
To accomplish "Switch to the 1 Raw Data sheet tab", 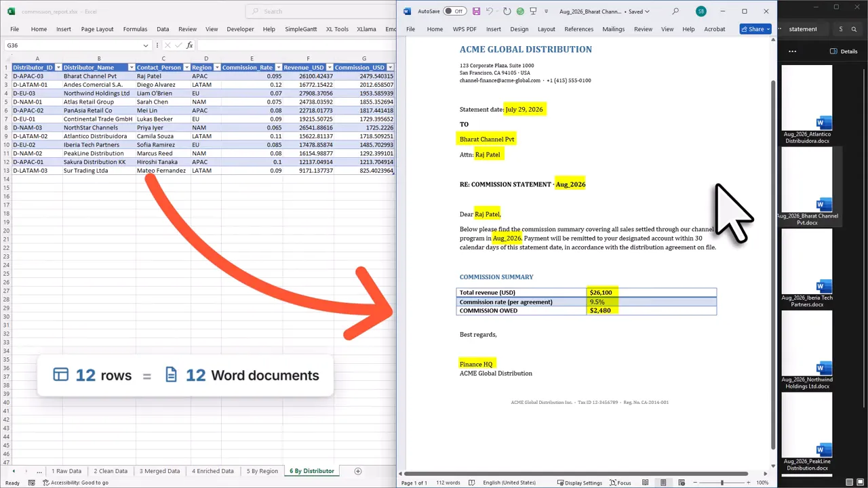I will 66,471.
